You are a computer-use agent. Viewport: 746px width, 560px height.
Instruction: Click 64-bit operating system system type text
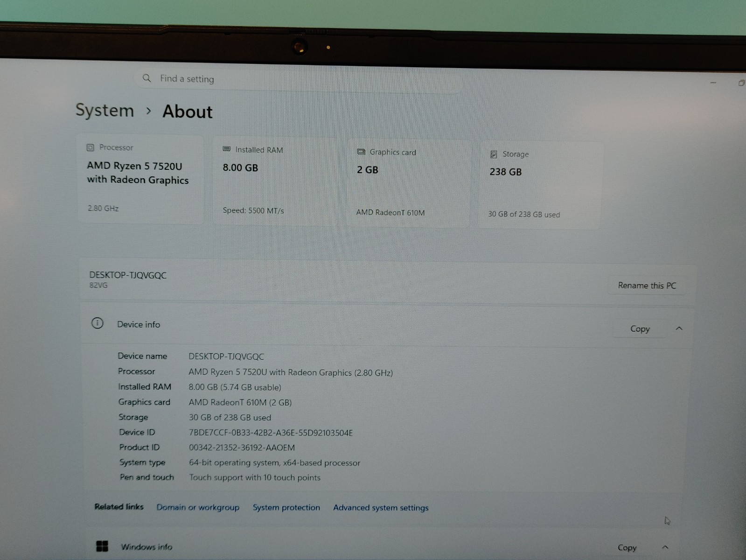(x=274, y=463)
